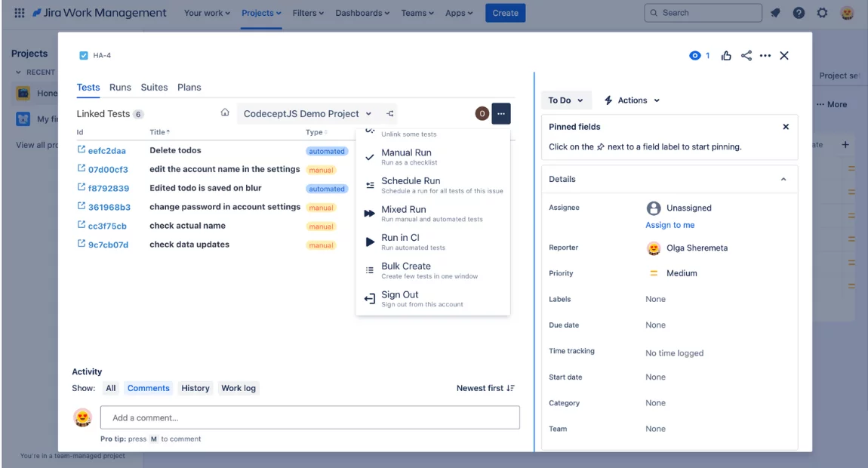
Task: Open the To Do status dropdown
Action: coord(565,100)
